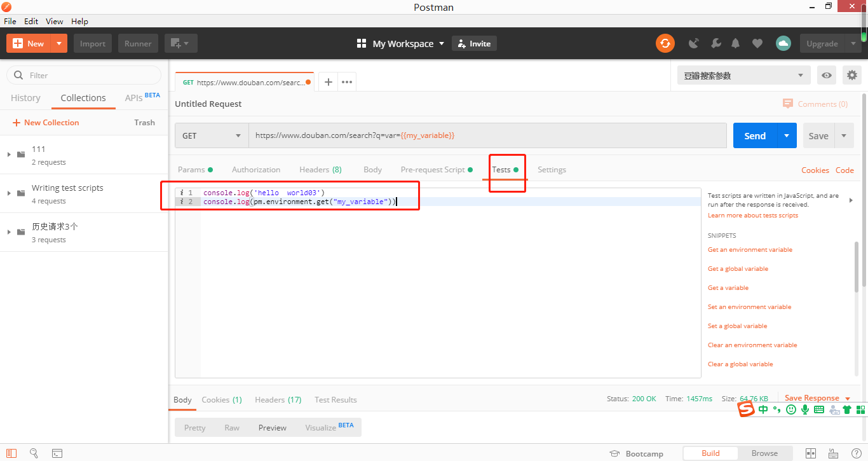Open the Edit menu
Screen dimensions: 868x461
click(x=31, y=21)
